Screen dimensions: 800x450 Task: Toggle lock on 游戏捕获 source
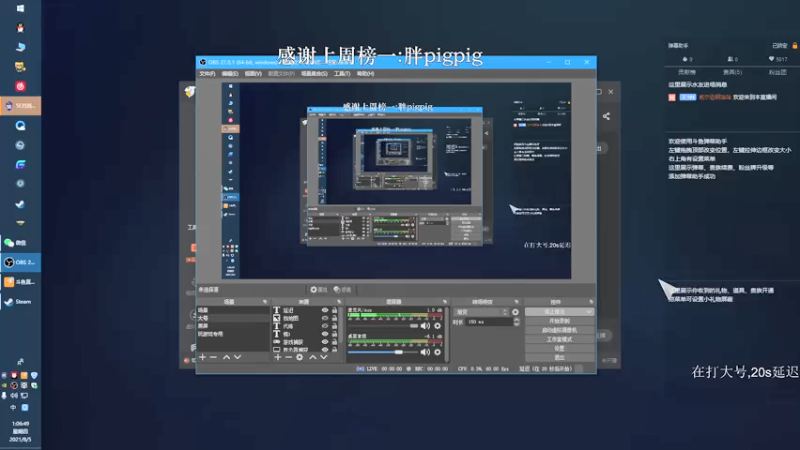point(335,342)
